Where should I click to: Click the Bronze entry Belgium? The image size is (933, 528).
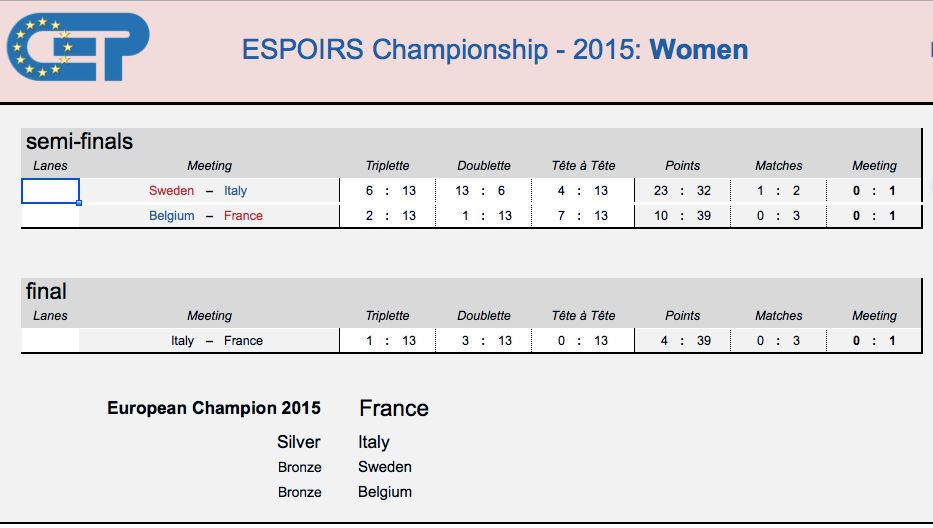coord(385,492)
